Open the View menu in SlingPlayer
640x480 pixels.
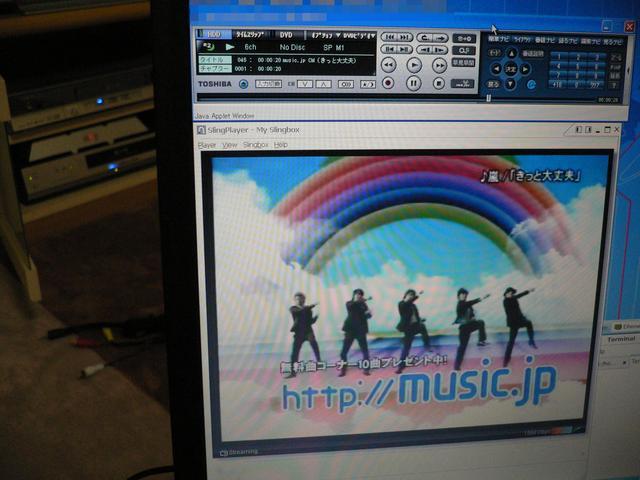229,145
